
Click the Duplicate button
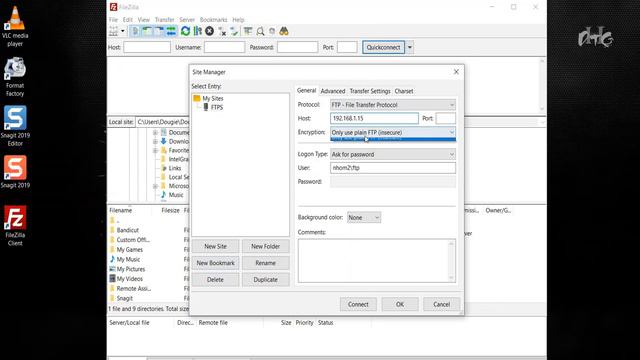[x=265, y=280]
